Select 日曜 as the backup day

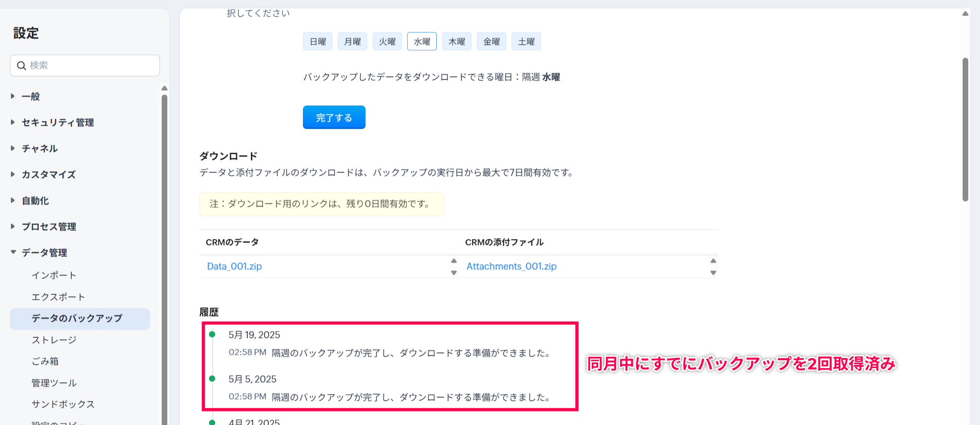click(318, 42)
